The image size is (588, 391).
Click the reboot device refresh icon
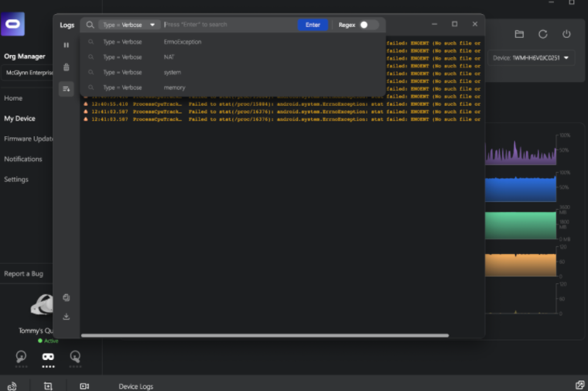(542, 34)
